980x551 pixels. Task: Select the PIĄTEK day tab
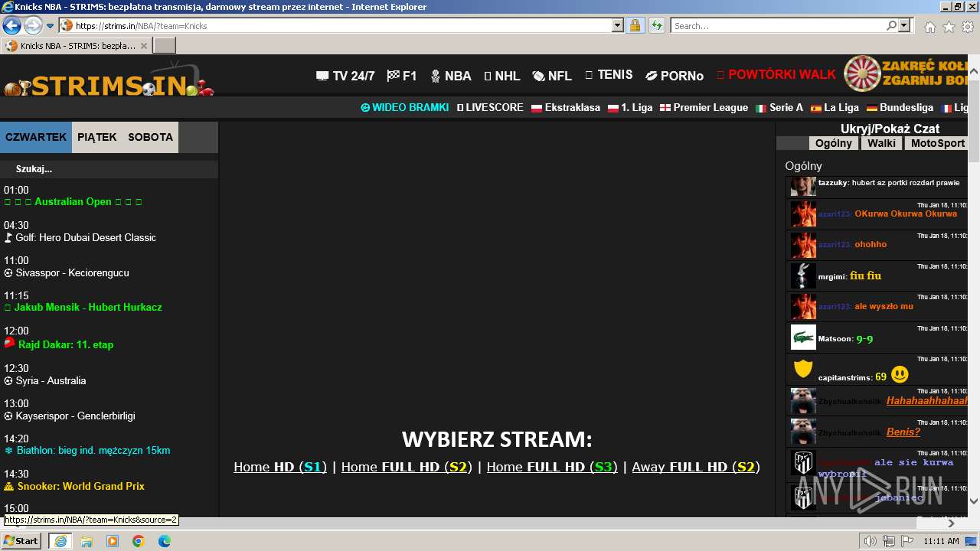(97, 137)
